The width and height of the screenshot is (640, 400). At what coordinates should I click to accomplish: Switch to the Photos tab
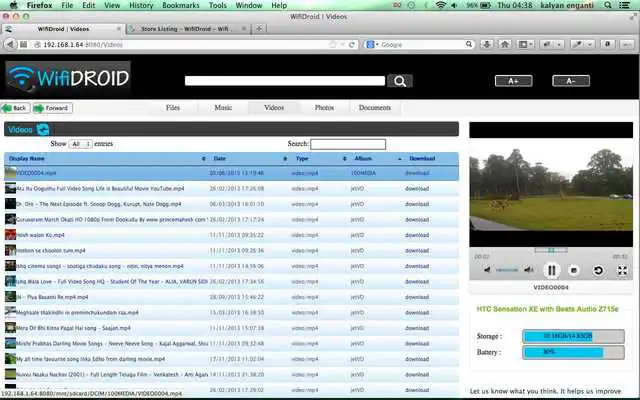pos(324,108)
